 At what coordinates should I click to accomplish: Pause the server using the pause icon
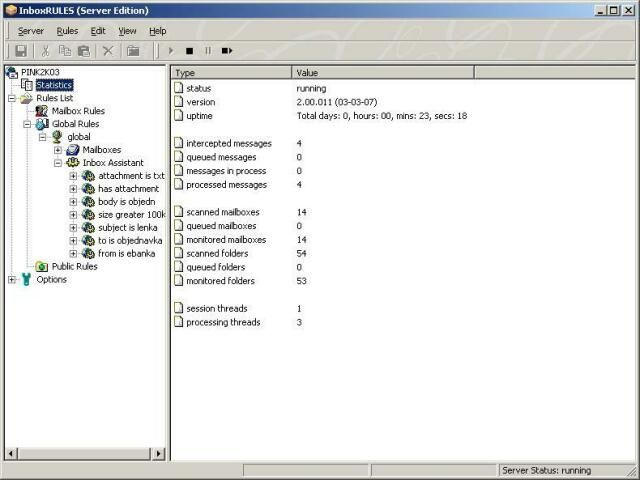coord(207,50)
